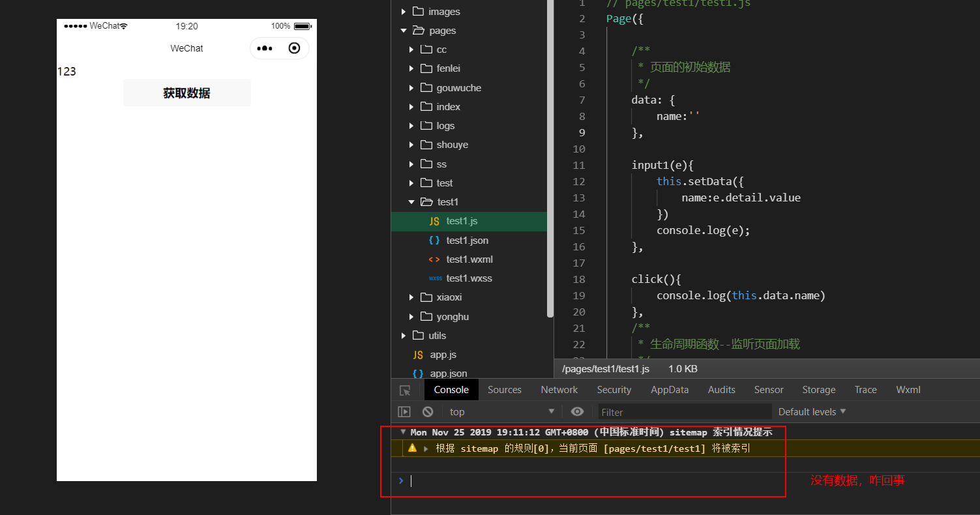
Task: Click the /pages/test1/test1.js path in status bar
Action: (x=606, y=369)
